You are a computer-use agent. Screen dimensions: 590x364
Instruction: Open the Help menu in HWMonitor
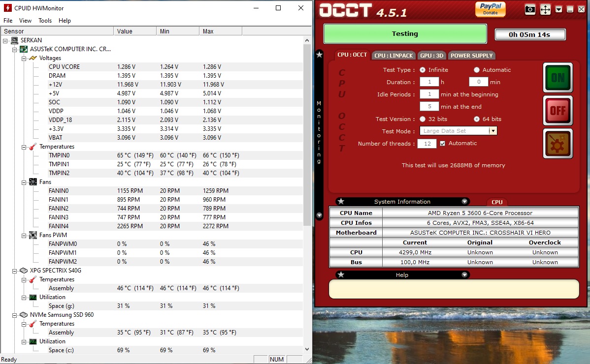click(x=65, y=21)
